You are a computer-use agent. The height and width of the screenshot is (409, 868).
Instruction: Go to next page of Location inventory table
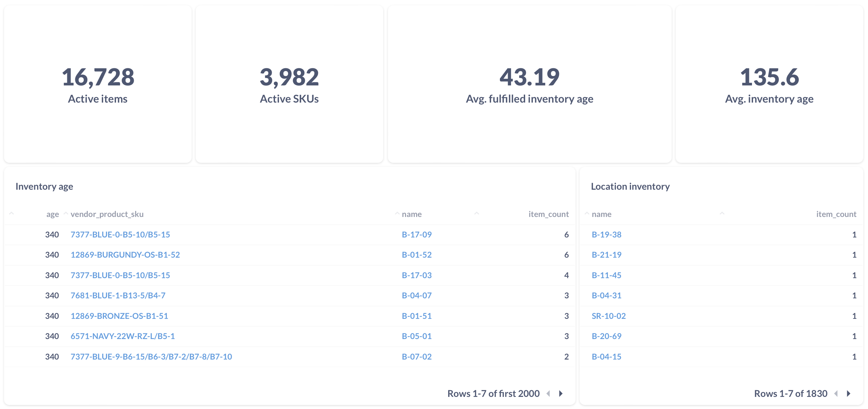tap(849, 394)
